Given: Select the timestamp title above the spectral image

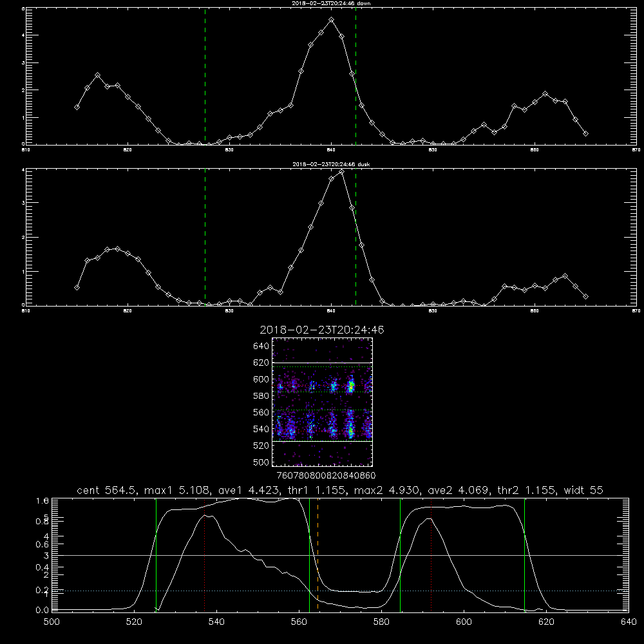Looking at the screenshot, I should point(322,330).
